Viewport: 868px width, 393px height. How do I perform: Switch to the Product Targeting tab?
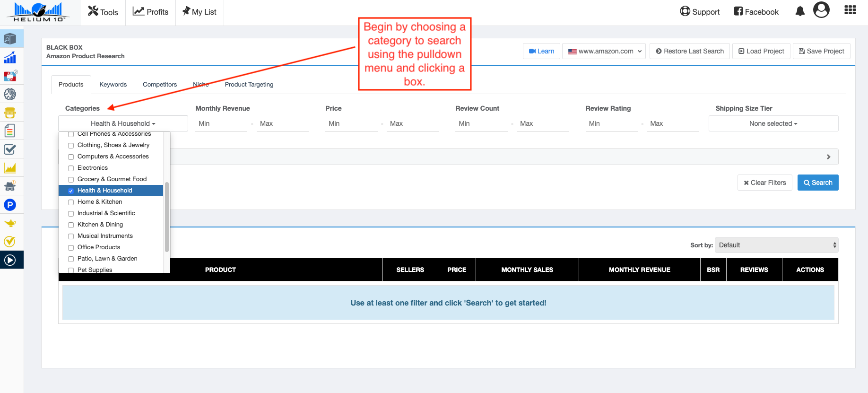[x=249, y=85]
